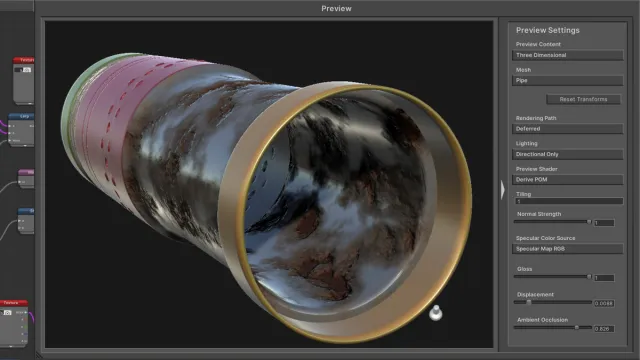Click the camera icon in the top Texture node
This screenshot has height=360, width=640.
27,70
